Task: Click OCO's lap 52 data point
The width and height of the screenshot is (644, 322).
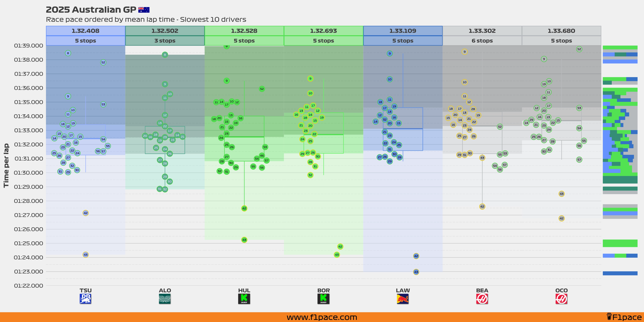Action: pos(579,49)
